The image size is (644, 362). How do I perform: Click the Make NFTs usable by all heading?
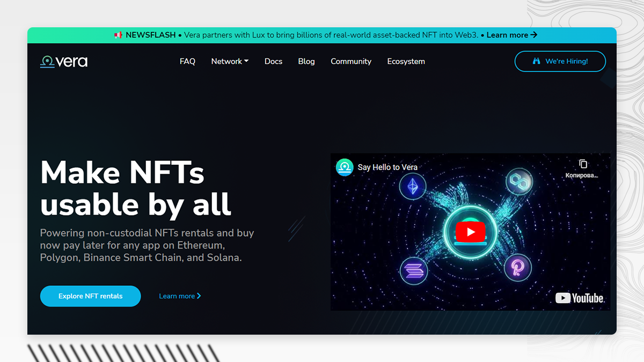[136, 189]
